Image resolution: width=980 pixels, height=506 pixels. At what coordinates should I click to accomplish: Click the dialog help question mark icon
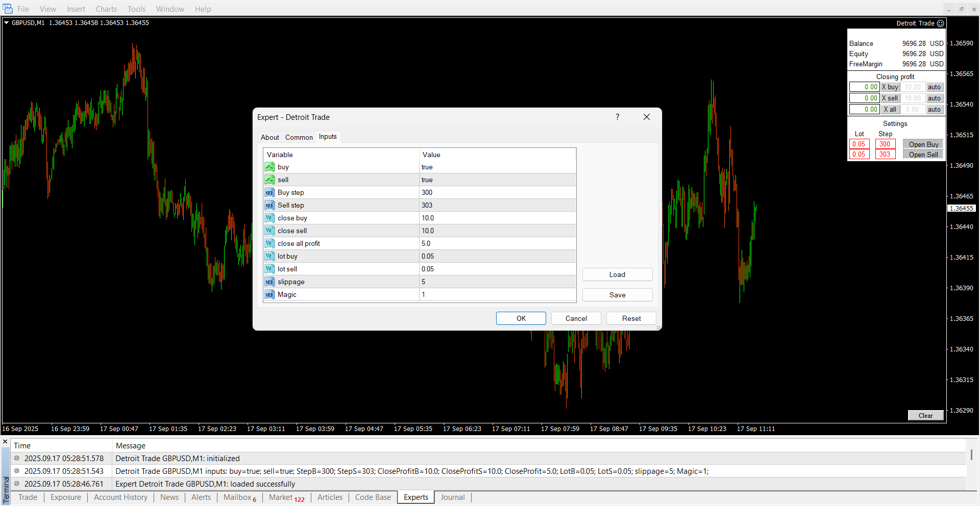(x=618, y=117)
